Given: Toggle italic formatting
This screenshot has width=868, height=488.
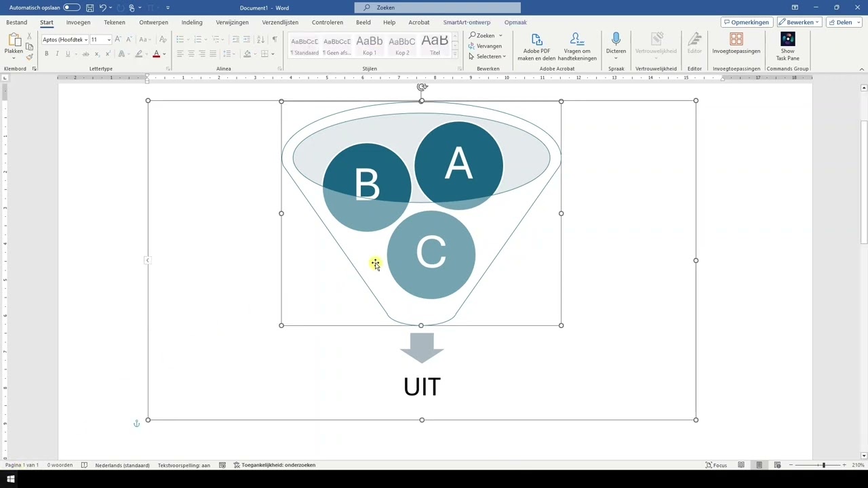Looking at the screenshot, I should pos(57,54).
